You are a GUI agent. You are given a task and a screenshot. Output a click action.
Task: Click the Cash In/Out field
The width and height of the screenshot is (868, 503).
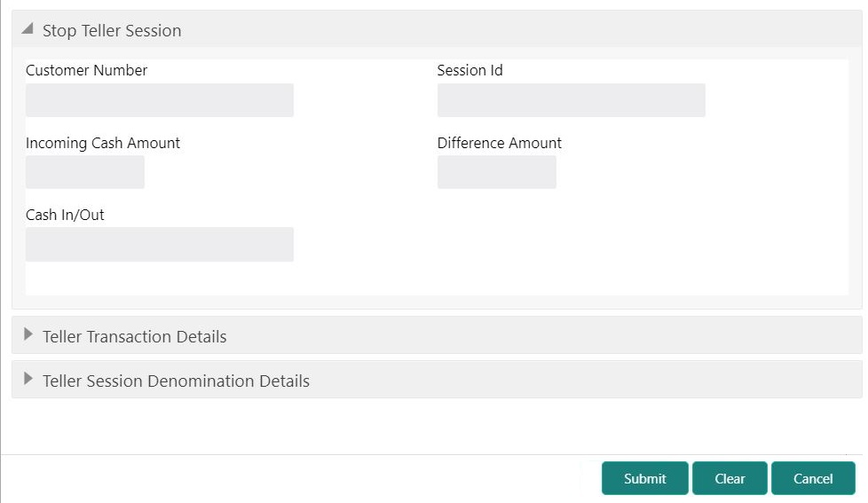click(160, 245)
